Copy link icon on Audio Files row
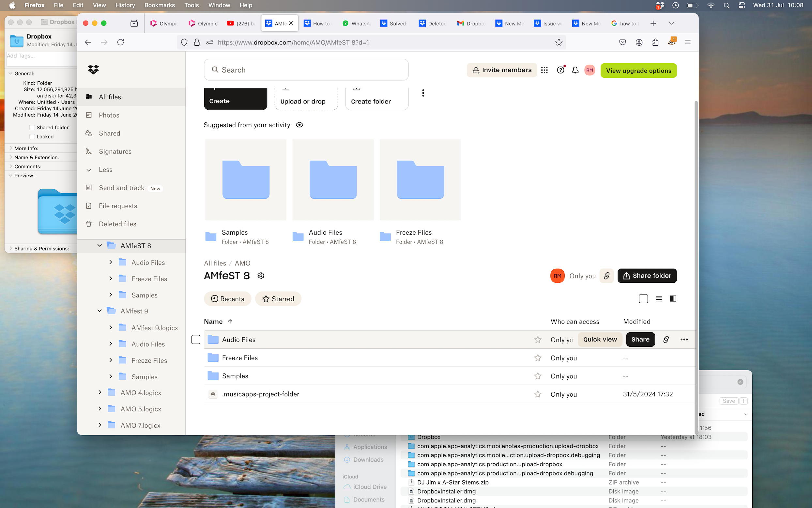This screenshot has width=812, height=508. [x=666, y=339]
